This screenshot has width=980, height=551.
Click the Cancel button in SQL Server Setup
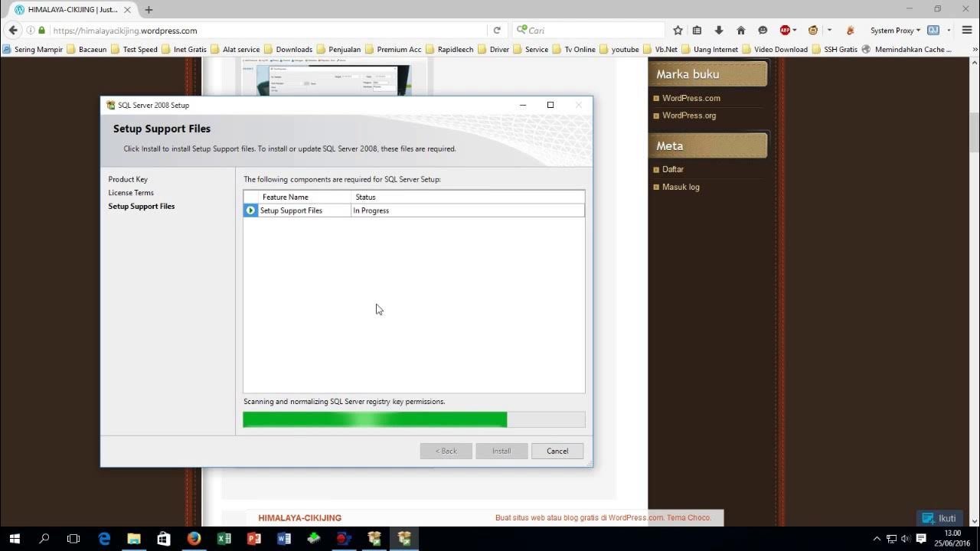[557, 451]
